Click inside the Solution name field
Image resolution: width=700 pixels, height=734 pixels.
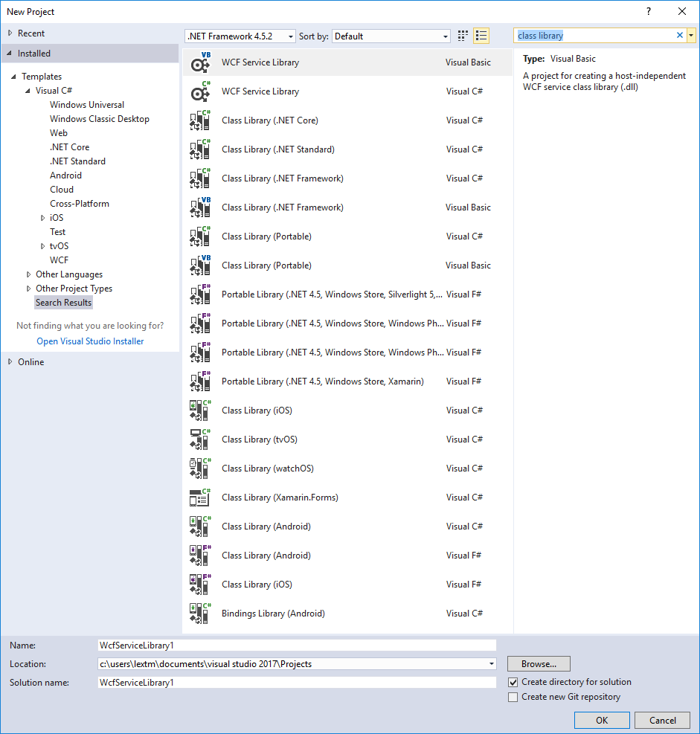(x=298, y=682)
